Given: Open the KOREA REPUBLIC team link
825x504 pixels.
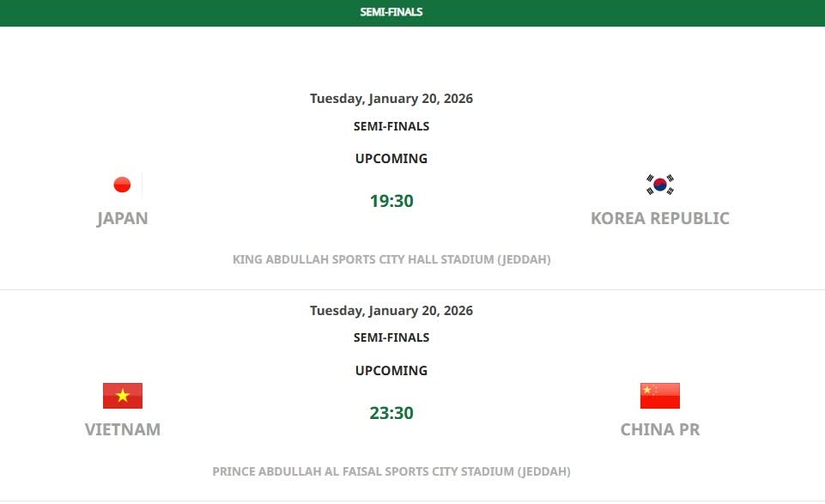Looking at the screenshot, I should coord(659,218).
